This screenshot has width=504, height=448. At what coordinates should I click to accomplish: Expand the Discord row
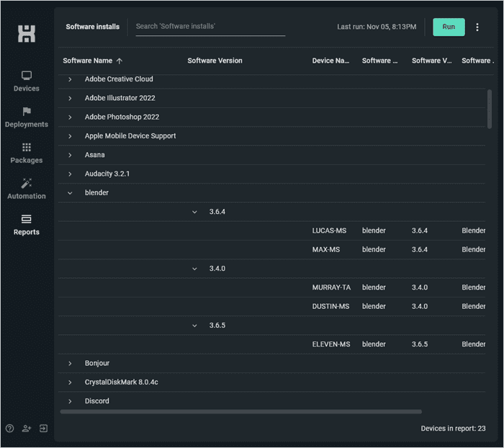pos(70,401)
